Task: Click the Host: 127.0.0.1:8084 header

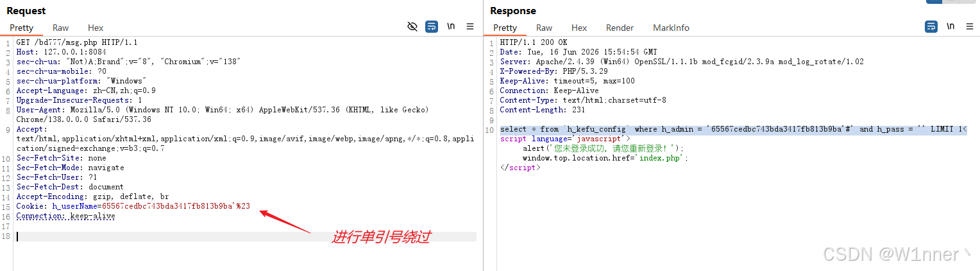Action: (x=62, y=52)
